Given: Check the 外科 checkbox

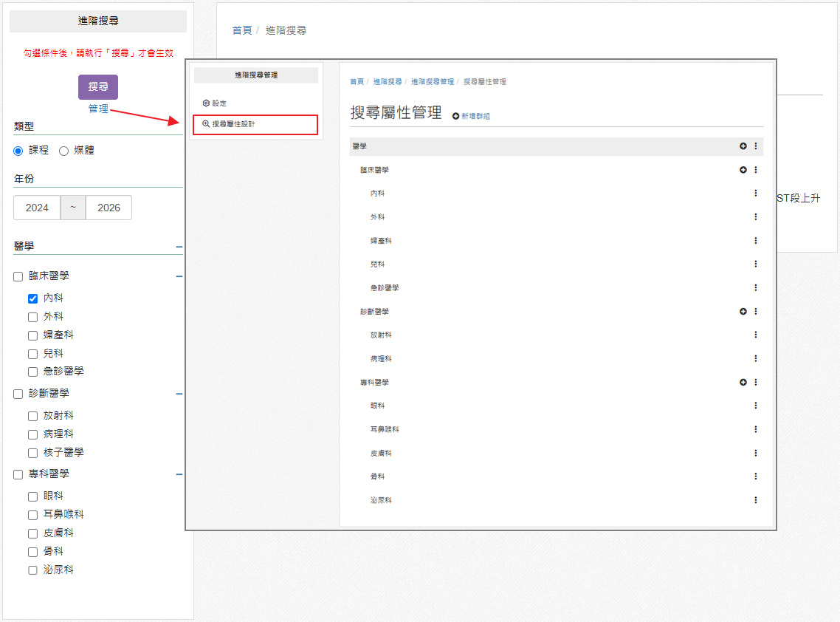Looking at the screenshot, I should click(32, 317).
